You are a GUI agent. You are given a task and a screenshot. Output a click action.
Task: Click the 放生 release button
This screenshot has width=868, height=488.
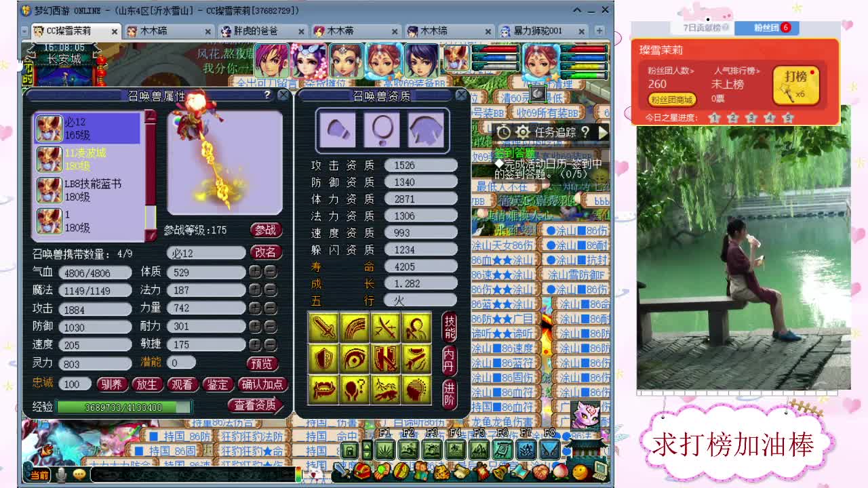click(x=146, y=384)
